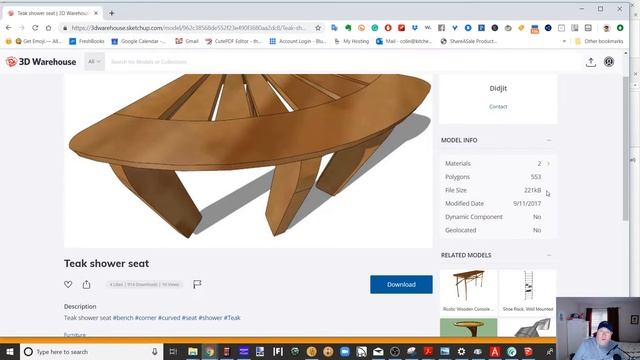The image size is (640, 360).
Task: Open the All search filter dropdown
Action: click(94, 62)
